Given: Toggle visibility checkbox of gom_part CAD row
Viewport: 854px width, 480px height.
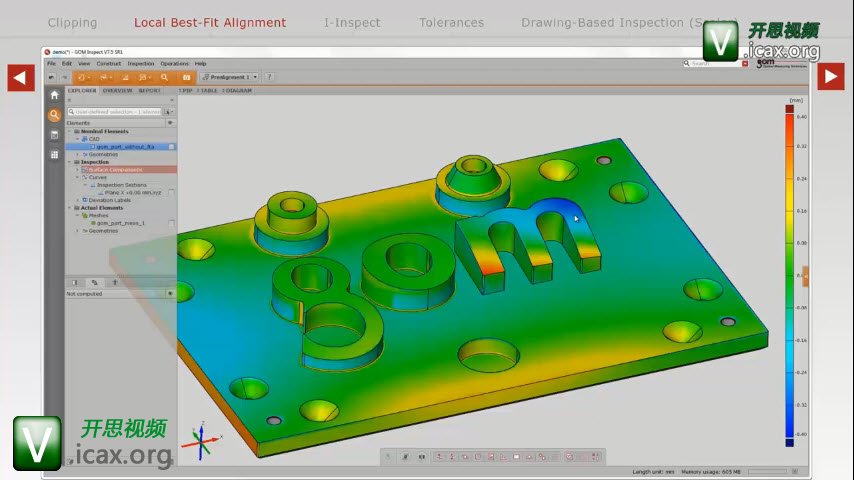Looking at the screenshot, I should coord(172,147).
